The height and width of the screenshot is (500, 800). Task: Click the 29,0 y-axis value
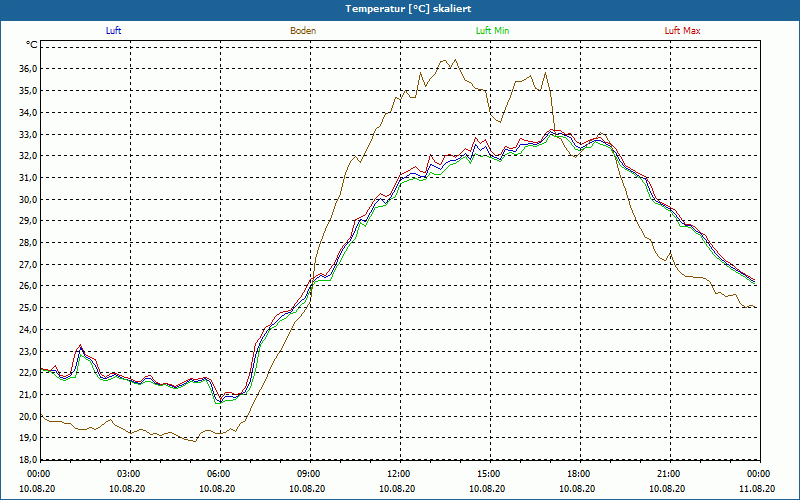pos(28,221)
